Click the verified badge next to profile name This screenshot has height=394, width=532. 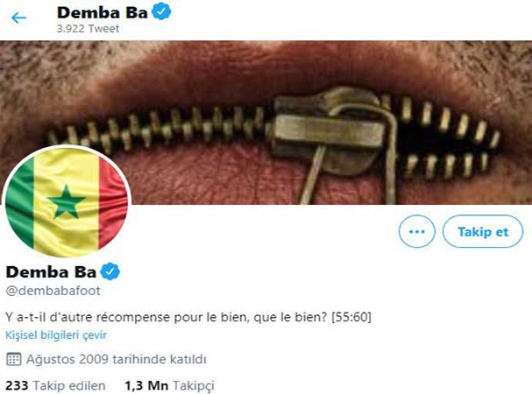click(110, 271)
